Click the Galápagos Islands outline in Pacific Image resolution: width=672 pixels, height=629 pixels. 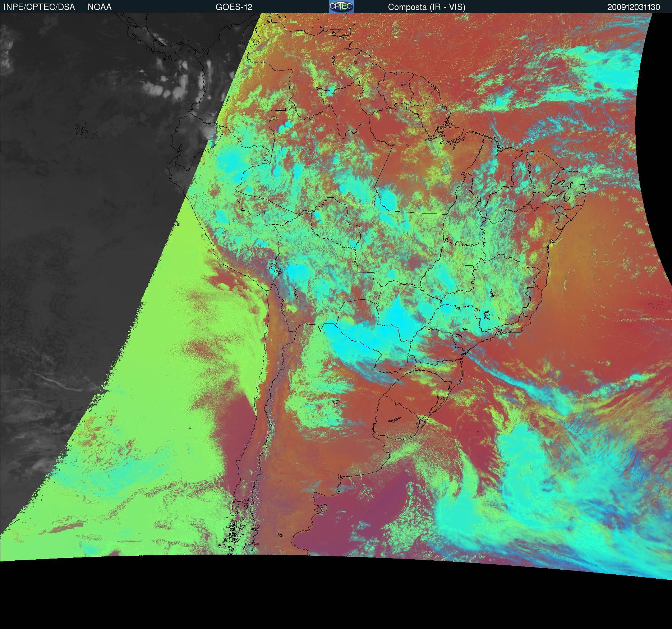[x=83, y=130]
